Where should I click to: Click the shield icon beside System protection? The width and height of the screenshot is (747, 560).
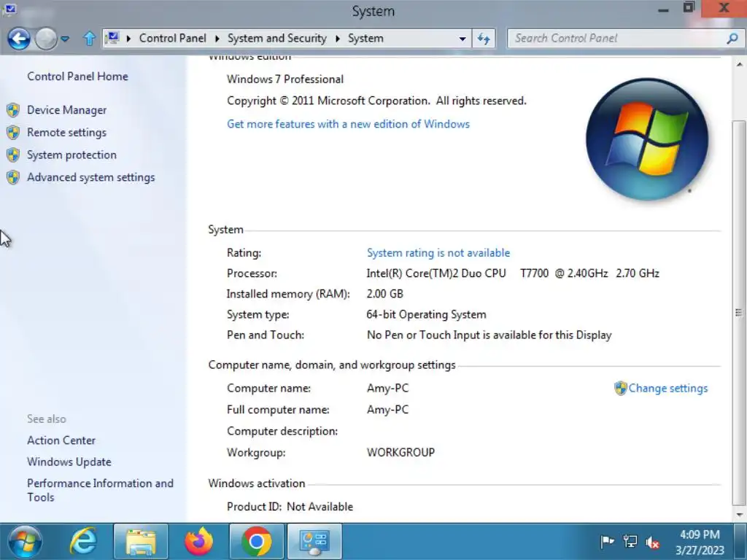[13, 155]
